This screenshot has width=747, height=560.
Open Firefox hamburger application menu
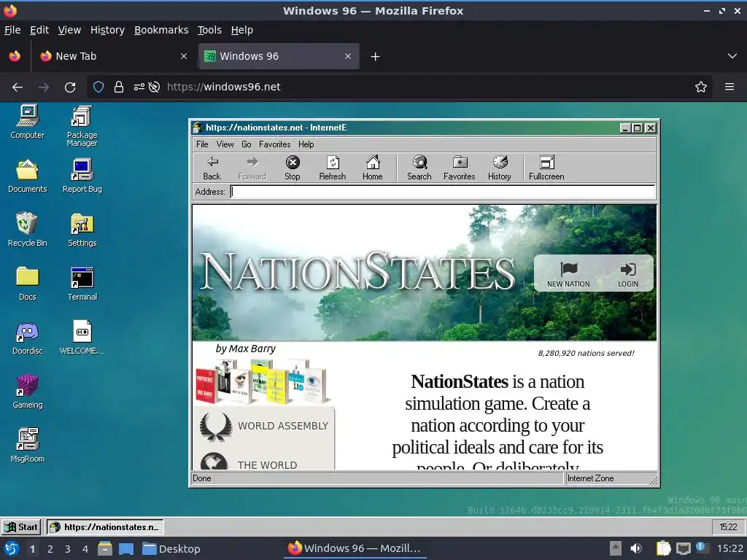tap(729, 87)
